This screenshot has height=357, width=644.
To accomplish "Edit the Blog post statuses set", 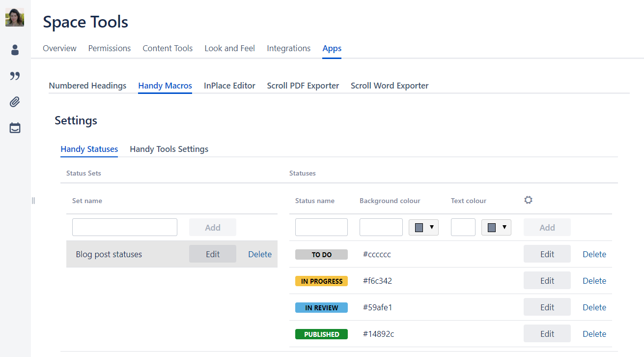I will [213, 254].
